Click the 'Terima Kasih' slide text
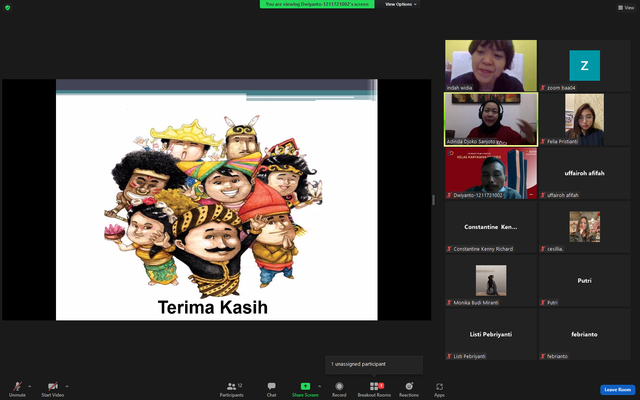The image size is (640, 400). coord(213,307)
